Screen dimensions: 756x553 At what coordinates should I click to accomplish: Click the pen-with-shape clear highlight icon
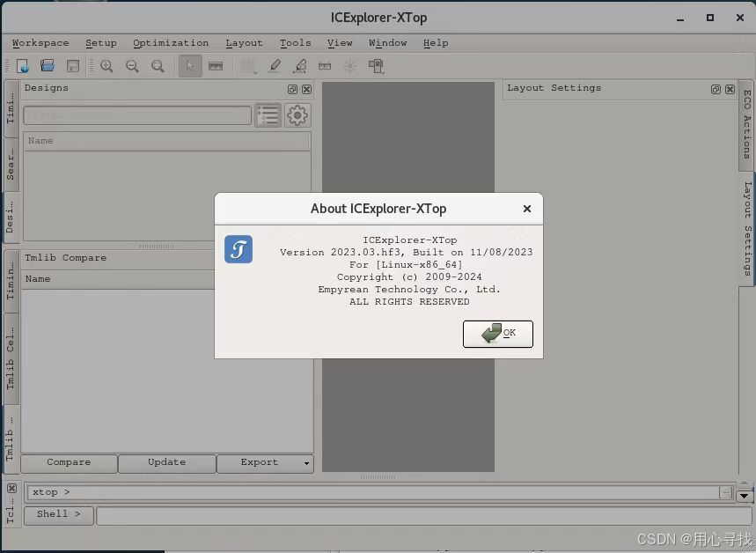(x=300, y=66)
